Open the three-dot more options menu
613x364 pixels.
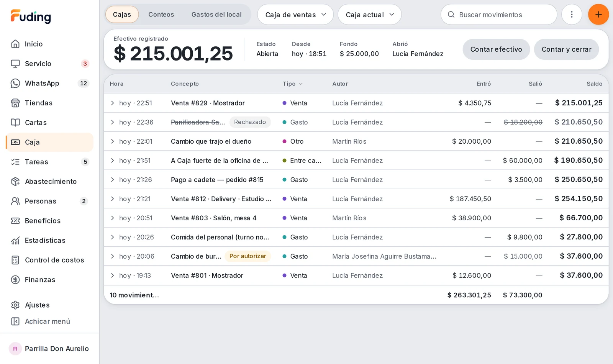click(572, 15)
